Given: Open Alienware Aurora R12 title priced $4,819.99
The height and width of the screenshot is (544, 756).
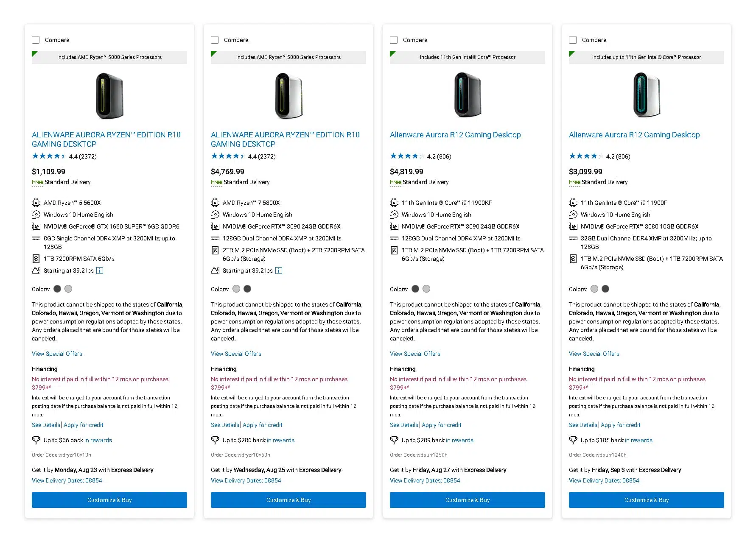Looking at the screenshot, I should [455, 135].
